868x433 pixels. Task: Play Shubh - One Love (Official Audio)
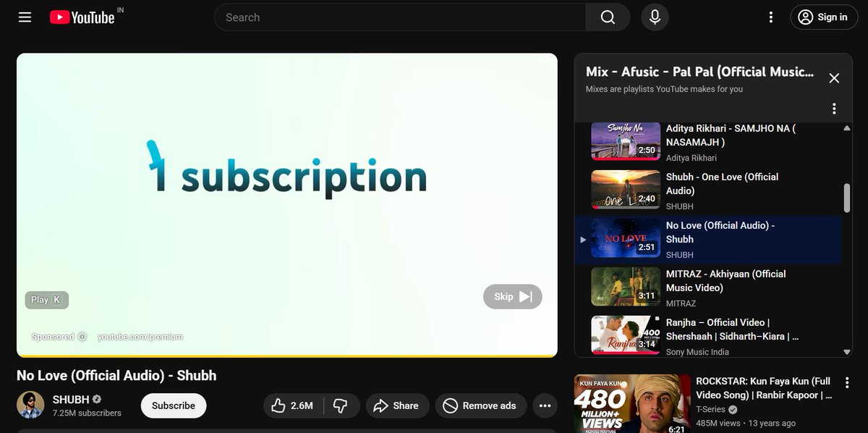pyautogui.click(x=722, y=184)
